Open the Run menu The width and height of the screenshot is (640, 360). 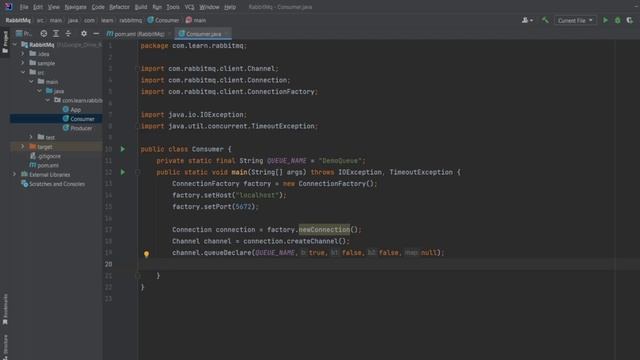point(157,7)
